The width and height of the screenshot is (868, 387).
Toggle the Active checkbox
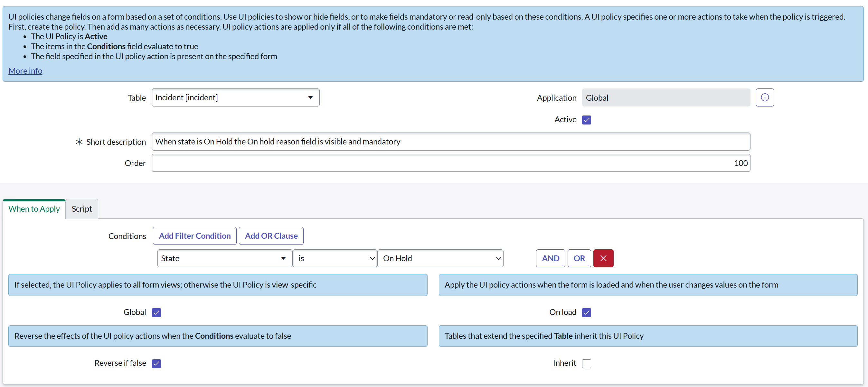pyautogui.click(x=586, y=120)
